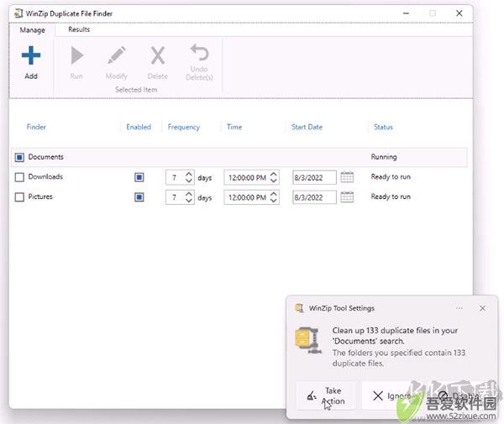Sort by Finder column header
This screenshot has width=504, height=424.
tap(36, 127)
